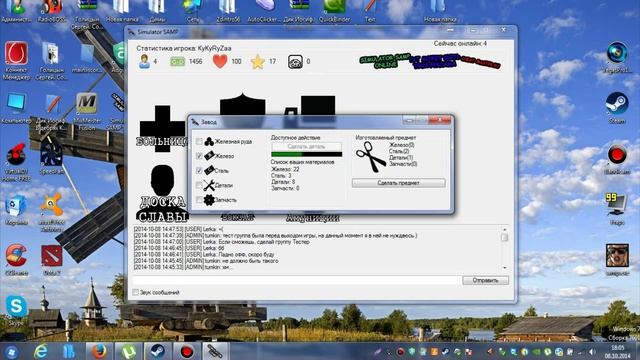Click the yellow star rating icon
Viewport: 640px width, 360px height.
258,62
